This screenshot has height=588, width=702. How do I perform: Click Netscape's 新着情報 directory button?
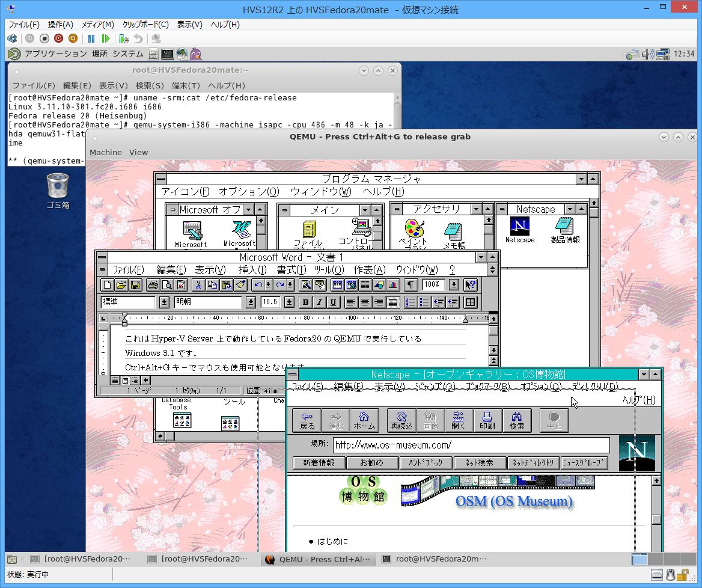pyautogui.click(x=319, y=462)
